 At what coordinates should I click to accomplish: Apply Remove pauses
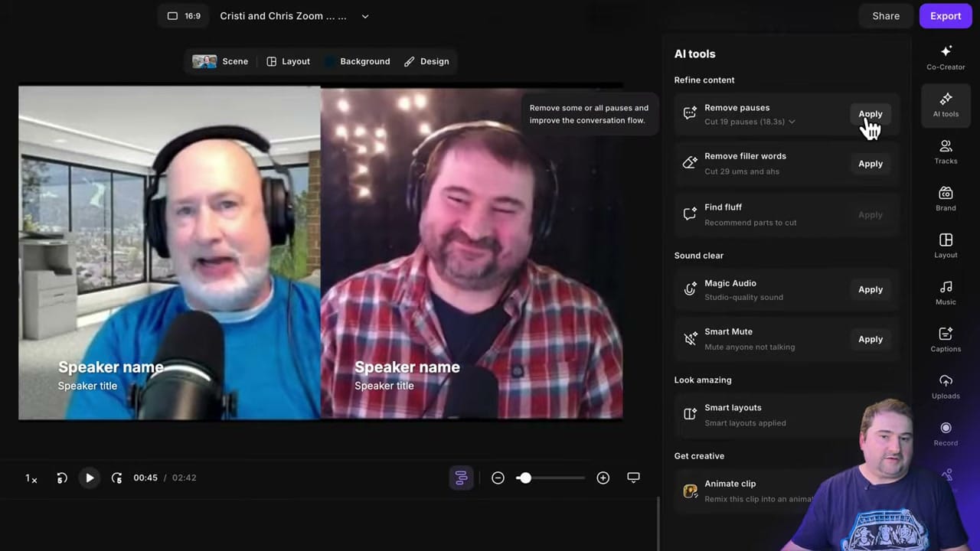pos(871,114)
